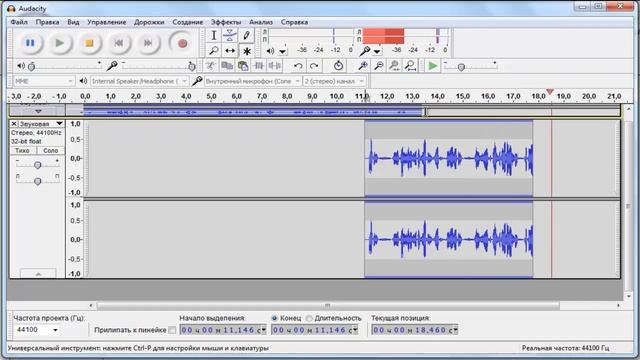640x360 pixels.
Task: Undo the last action
Action: (298, 66)
